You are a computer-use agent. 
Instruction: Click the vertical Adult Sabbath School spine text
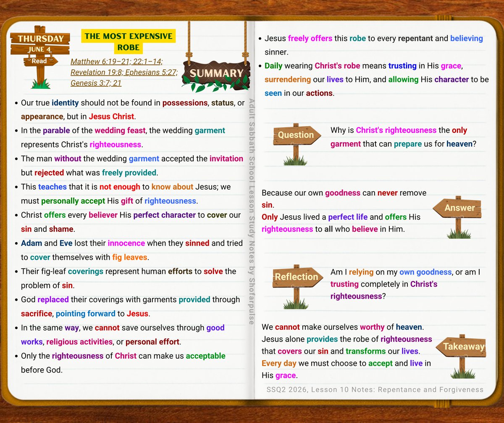point(252,211)
